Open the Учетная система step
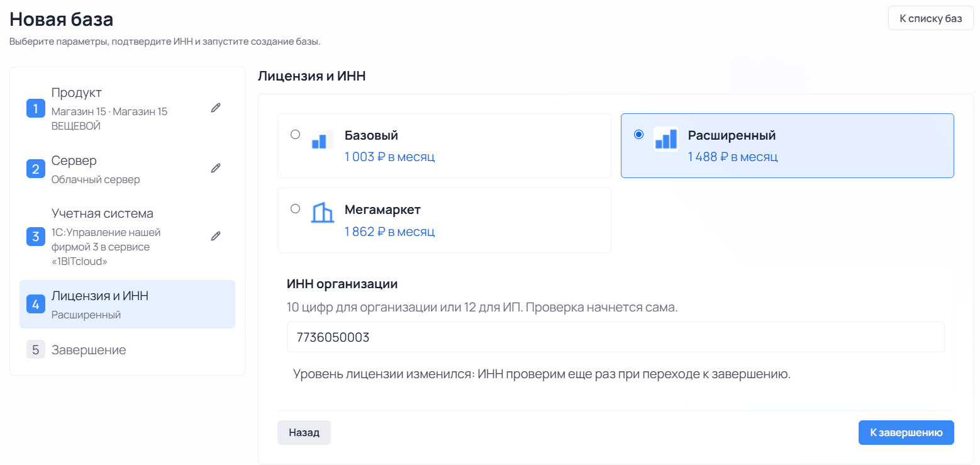This screenshot has width=980, height=465. [x=127, y=237]
